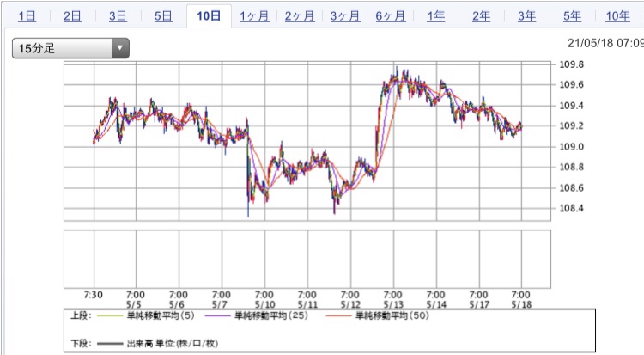The width and height of the screenshot is (644, 355).
Task: Click the 5/13 date axis label
Action: tap(393, 305)
